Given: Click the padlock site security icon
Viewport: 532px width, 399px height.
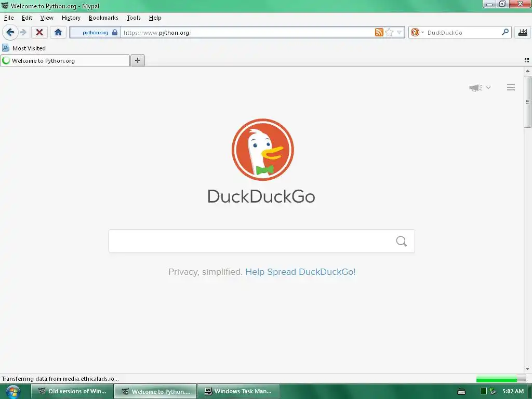Looking at the screenshot, I should coord(115,33).
